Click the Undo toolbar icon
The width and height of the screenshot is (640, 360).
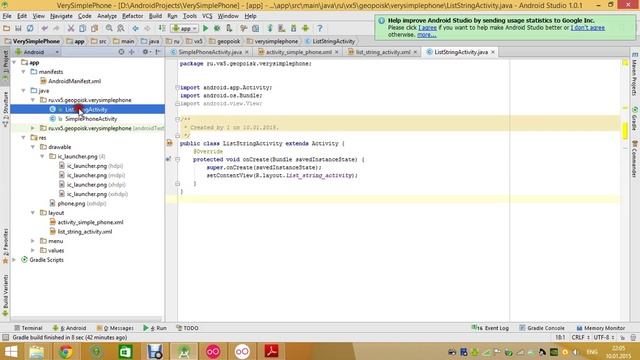[x=44, y=29]
